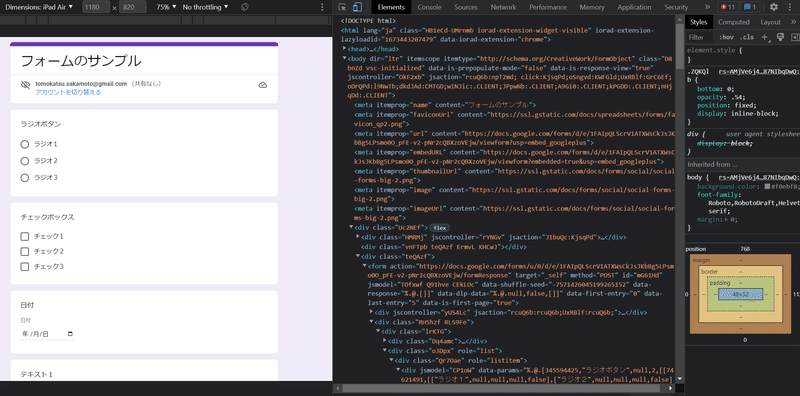Check the チェック２ checkbox
Screen dimensions: 800x396
coord(24,251)
